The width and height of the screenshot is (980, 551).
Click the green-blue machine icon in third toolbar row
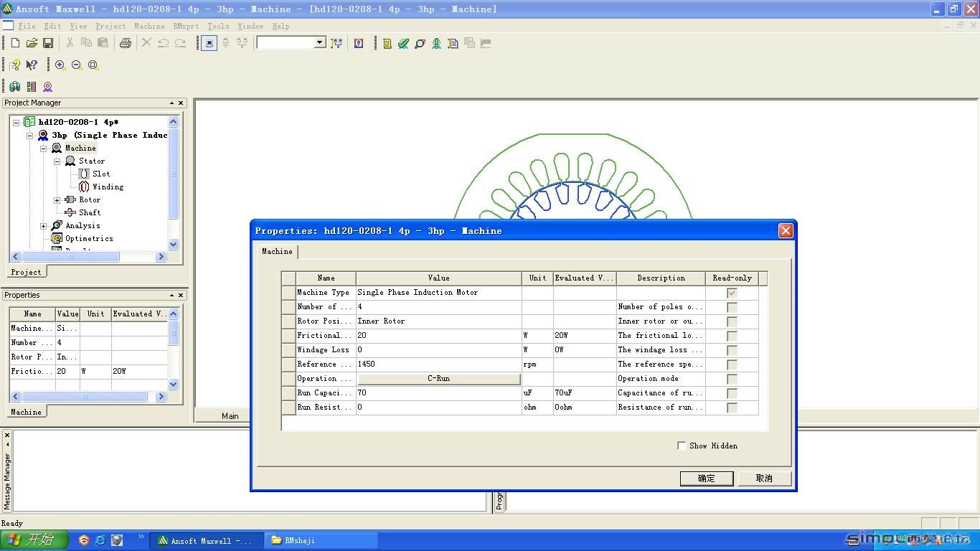point(15,87)
